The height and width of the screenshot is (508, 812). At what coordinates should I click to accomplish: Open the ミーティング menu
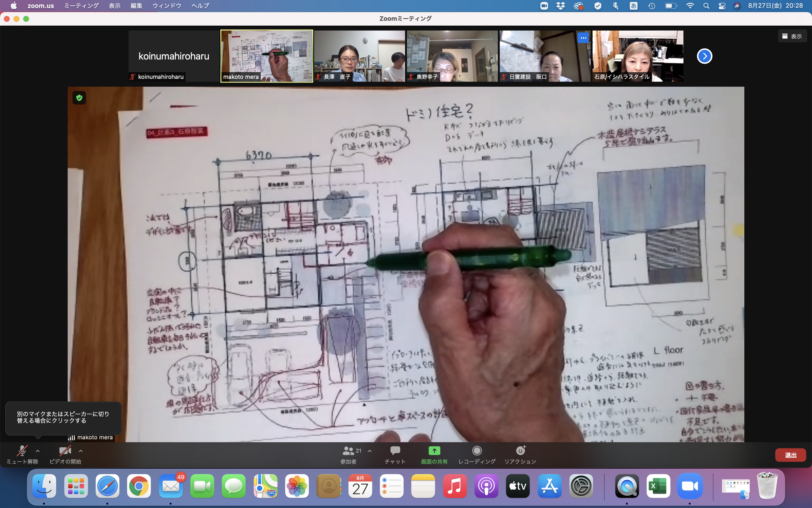pyautogui.click(x=81, y=6)
